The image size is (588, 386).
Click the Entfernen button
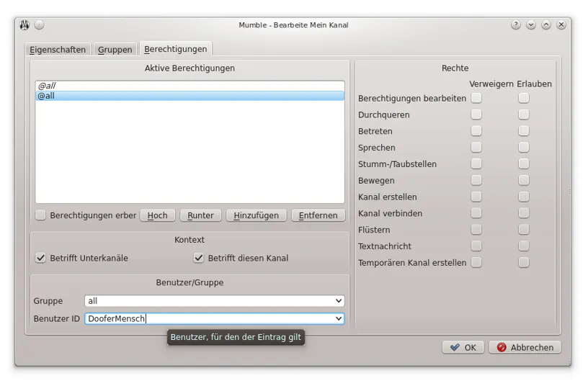(318, 215)
